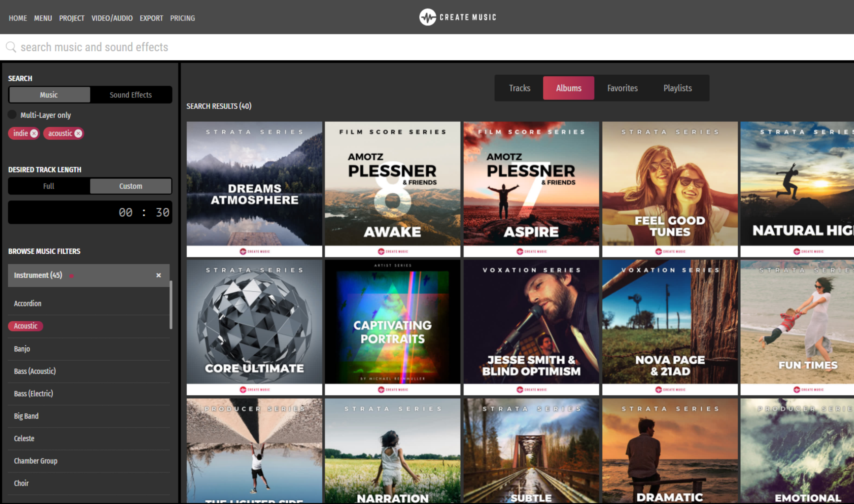Open the Captivating Portraits album
The width and height of the screenshot is (854, 504).
(x=392, y=327)
